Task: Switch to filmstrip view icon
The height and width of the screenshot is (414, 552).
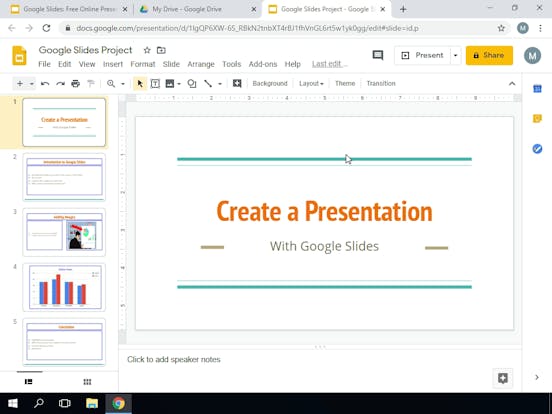Action: tap(29, 382)
